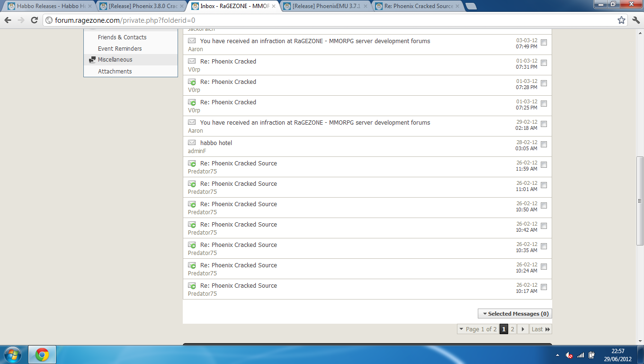Viewport: 644px width, 364px height.
Task: Tick checkbox for habbo hotel message
Action: (544, 144)
